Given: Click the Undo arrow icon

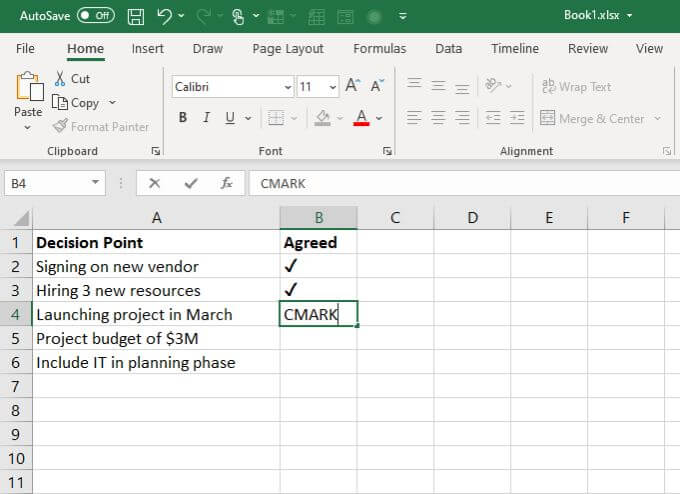Looking at the screenshot, I should pos(164,16).
